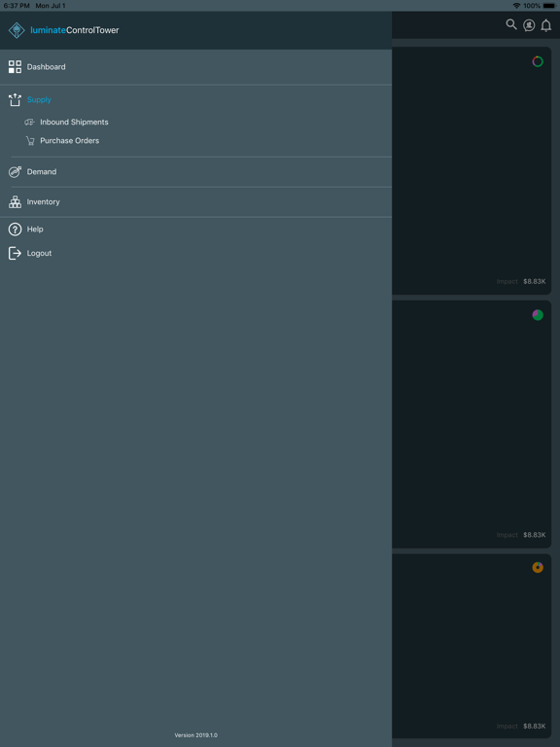
Task: Open the user profile icon
Action: coord(529,25)
